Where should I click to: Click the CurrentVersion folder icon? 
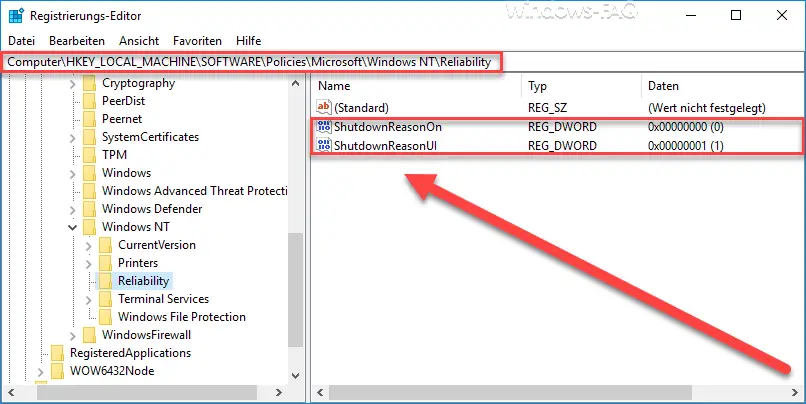[x=105, y=245]
